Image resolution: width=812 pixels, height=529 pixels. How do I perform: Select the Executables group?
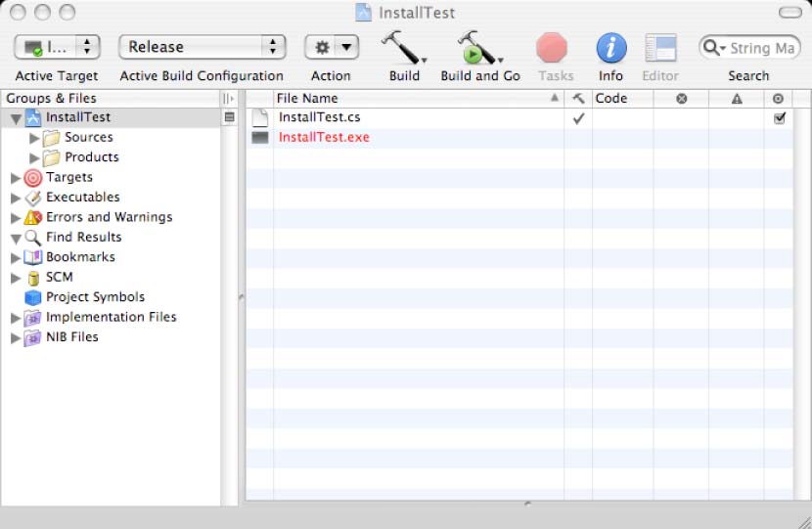pos(72,198)
